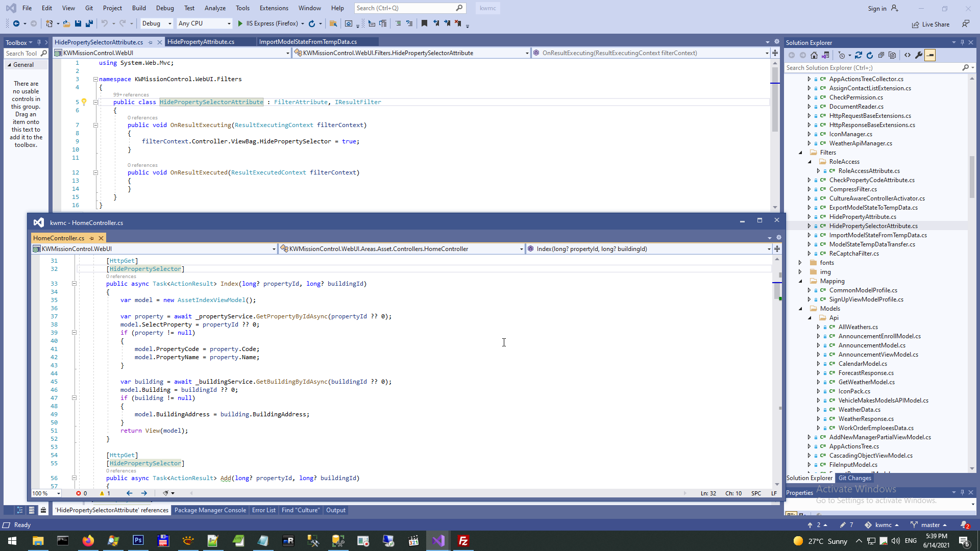Viewport: 980px width, 551px height.
Task: Start debugging with IIS Express
Action: (x=240, y=23)
